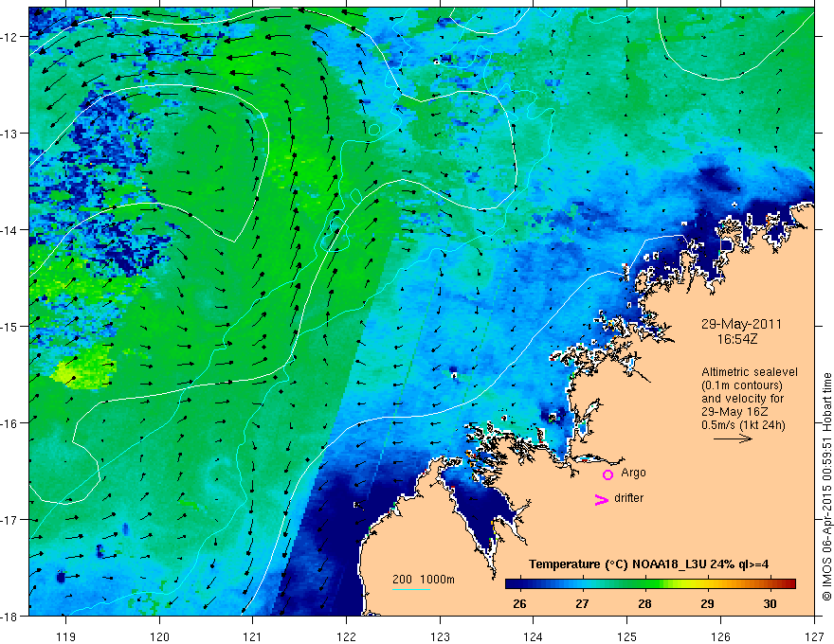
Task: Click longitude axis label 120
Action: (x=159, y=636)
